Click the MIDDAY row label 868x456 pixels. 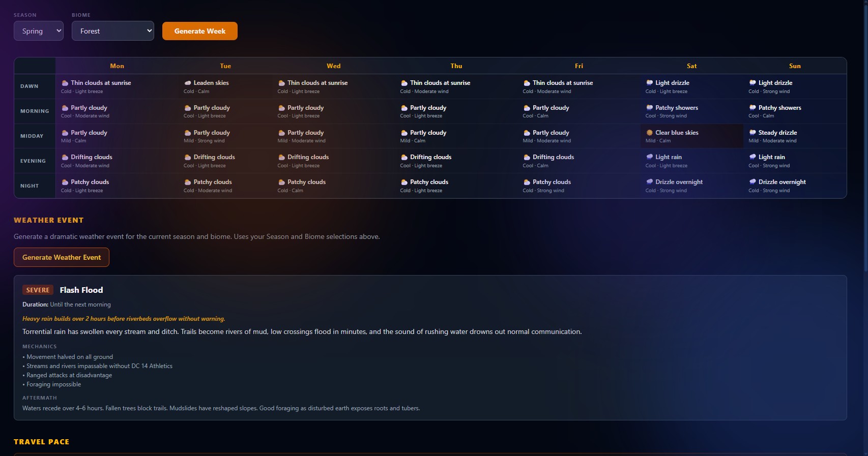pos(32,136)
